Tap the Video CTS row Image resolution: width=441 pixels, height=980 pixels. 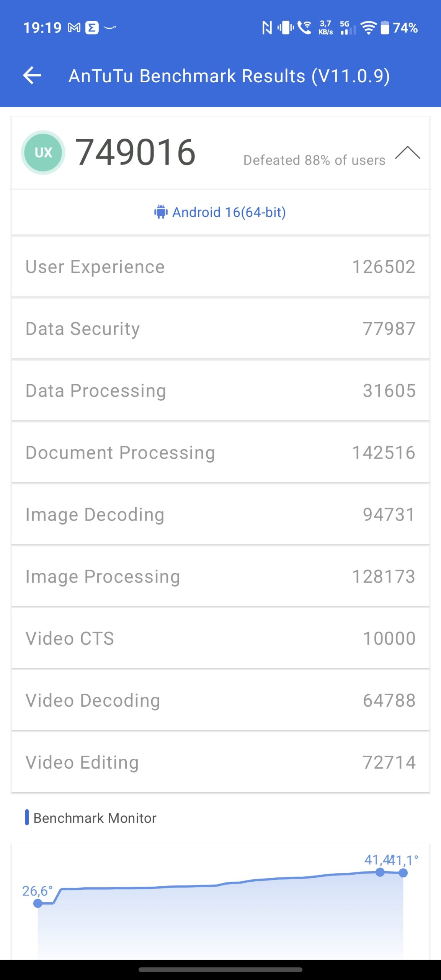click(x=220, y=639)
